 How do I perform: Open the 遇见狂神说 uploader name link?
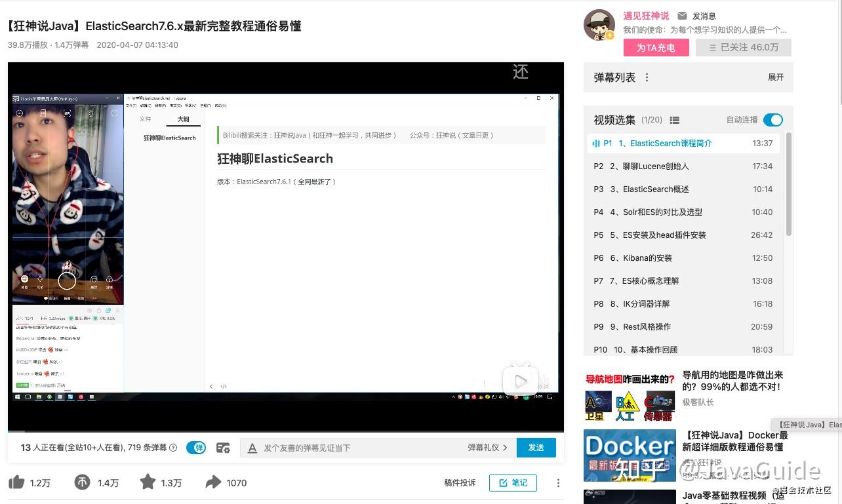coord(646,16)
